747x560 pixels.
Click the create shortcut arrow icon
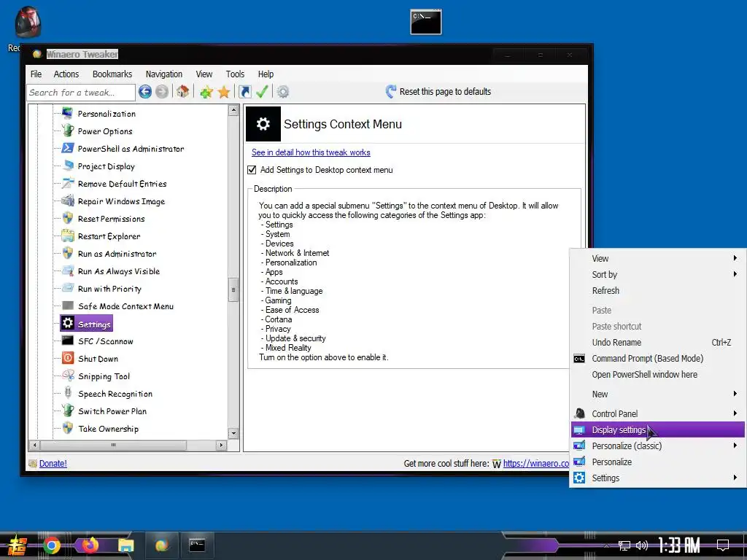point(245,91)
